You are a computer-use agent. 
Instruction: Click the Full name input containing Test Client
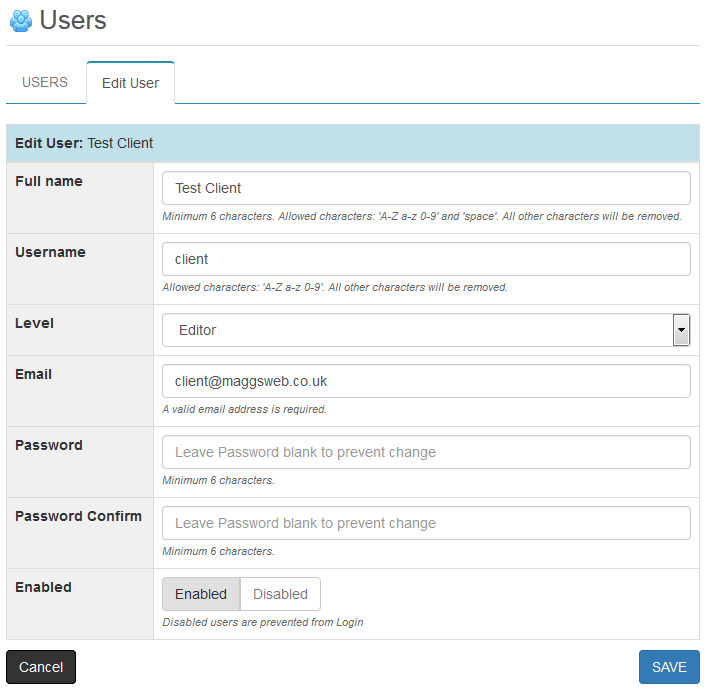click(426, 188)
